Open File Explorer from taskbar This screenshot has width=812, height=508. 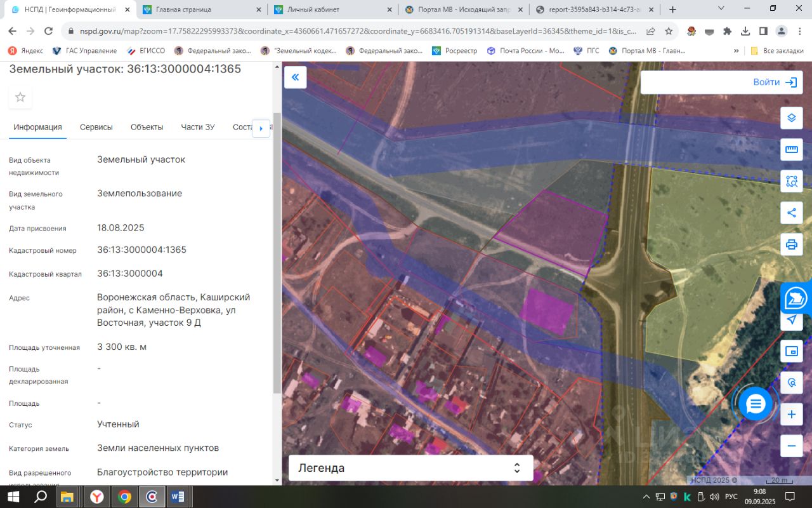(x=68, y=497)
